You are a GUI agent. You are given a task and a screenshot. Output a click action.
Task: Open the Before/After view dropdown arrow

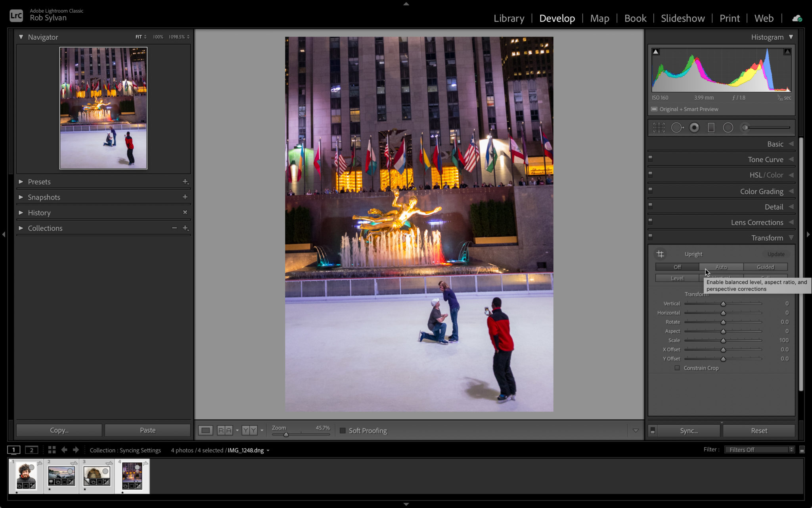click(262, 431)
